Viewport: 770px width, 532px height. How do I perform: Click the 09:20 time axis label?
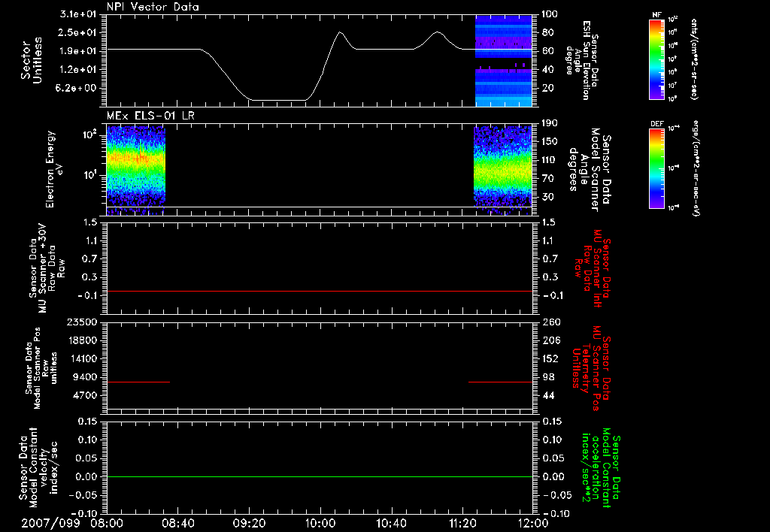(250, 523)
